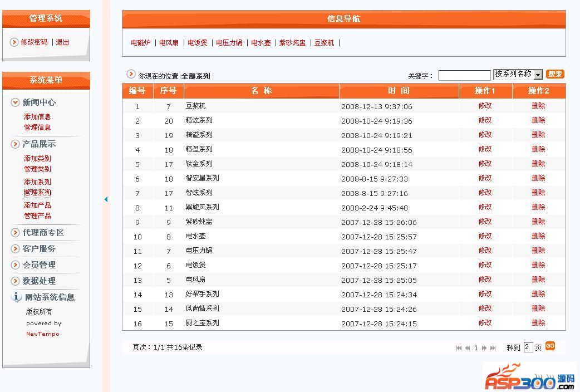Click the page number box beside 转到

[x=528, y=347]
